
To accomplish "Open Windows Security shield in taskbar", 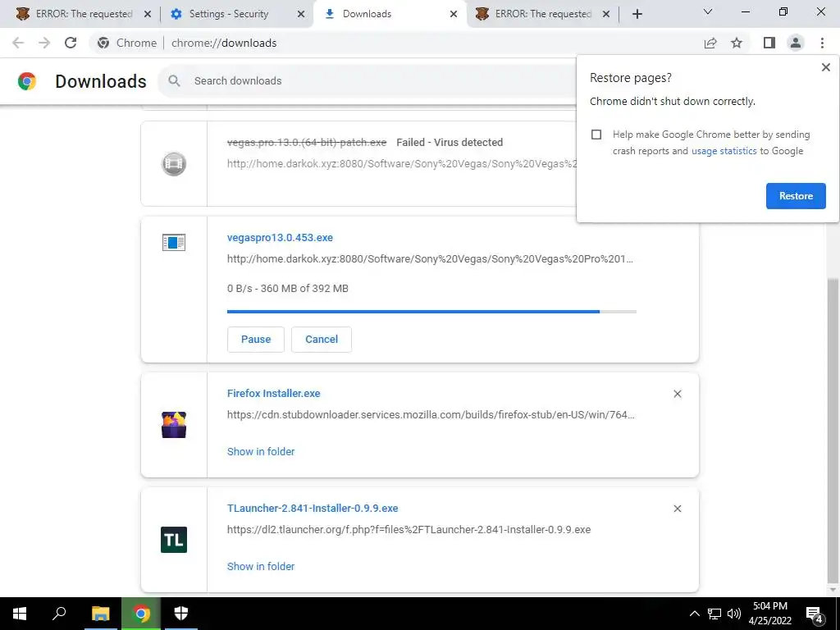I will coord(181,614).
